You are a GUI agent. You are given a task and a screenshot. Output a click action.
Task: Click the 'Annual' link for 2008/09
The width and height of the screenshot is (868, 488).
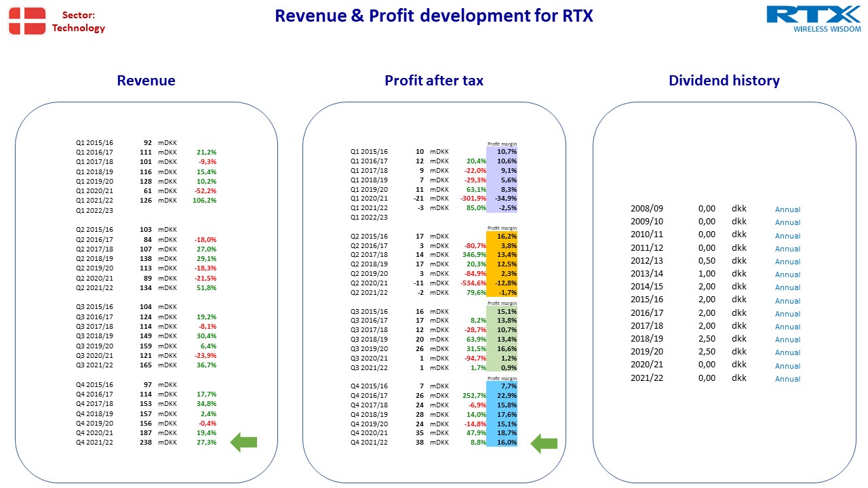pyautogui.click(x=787, y=209)
